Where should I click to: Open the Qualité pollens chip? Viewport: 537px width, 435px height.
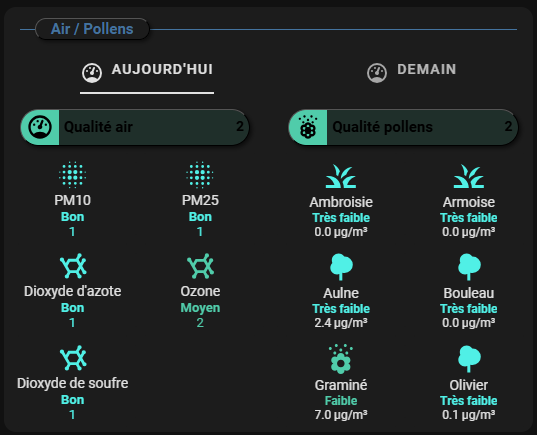tap(403, 127)
